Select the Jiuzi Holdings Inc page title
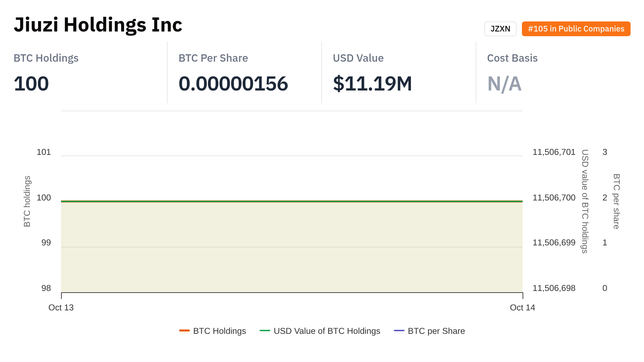This screenshot has width=644, height=362. coord(98,25)
